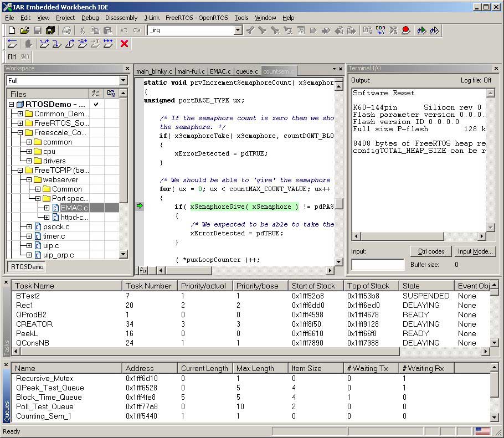Screen dimensions: 504x438
Task: Click the Run to Cursor icon
Action: click(x=95, y=44)
